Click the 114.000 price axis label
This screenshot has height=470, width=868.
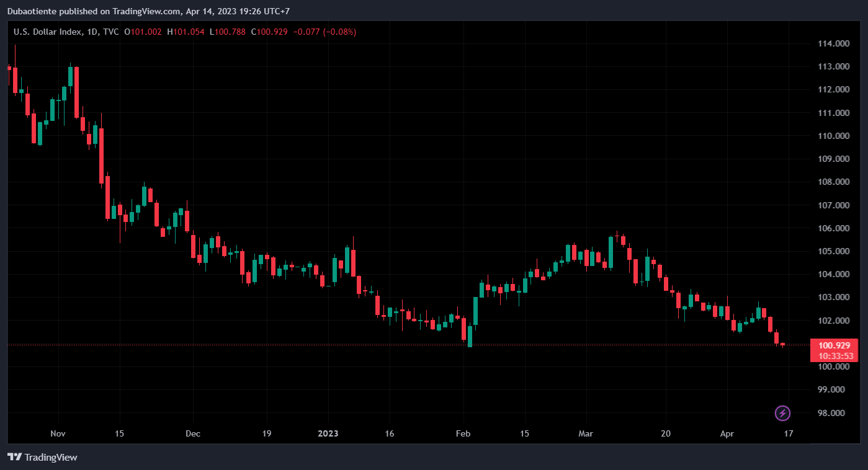click(833, 44)
